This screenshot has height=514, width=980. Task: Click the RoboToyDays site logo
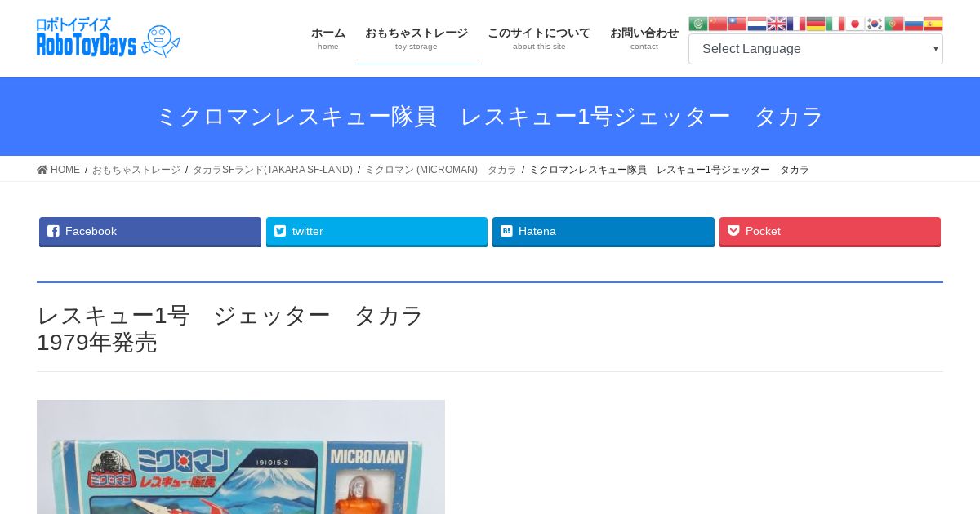109,38
